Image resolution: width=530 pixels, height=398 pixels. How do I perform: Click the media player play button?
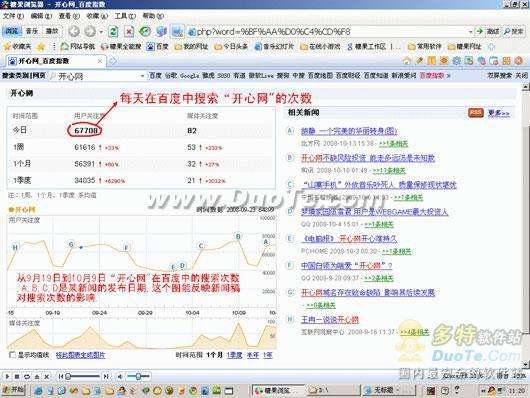pyautogui.click(x=7, y=376)
